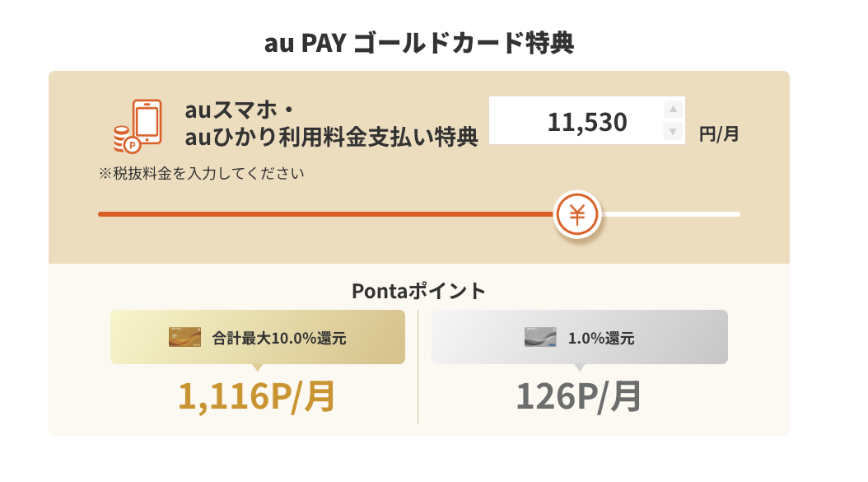Click the au PAY ゴールドカード特典 heading
The width and height of the screenshot is (868, 482).
point(418,43)
